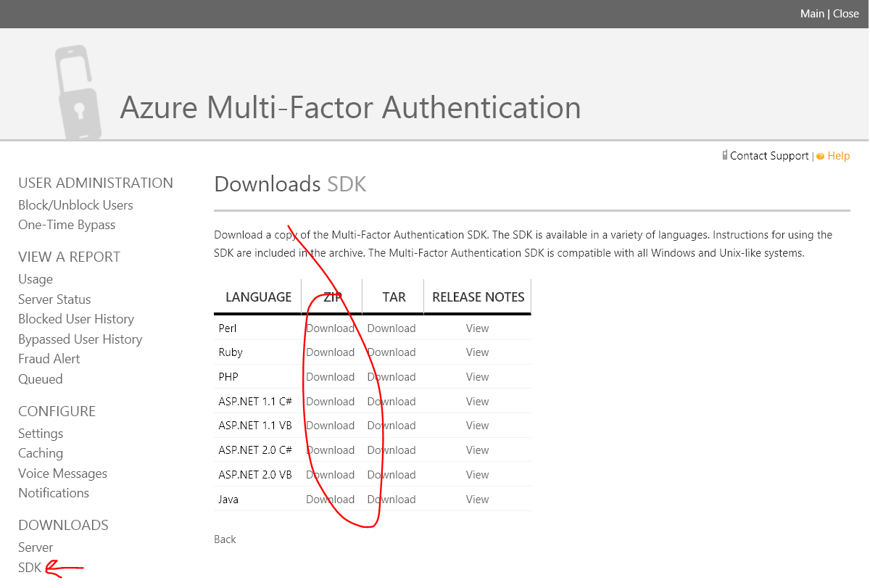Click the TAR column header
The image size is (870, 588).
(394, 297)
